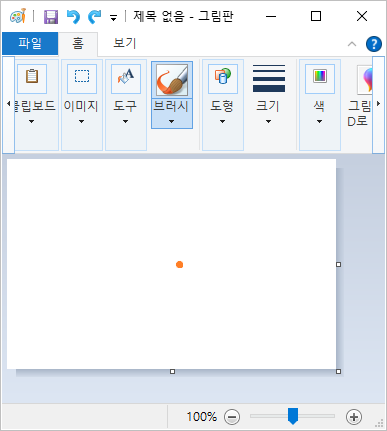This screenshot has width=387, height=431.
Task: Switch to the 보기 tab
Action: coord(125,43)
